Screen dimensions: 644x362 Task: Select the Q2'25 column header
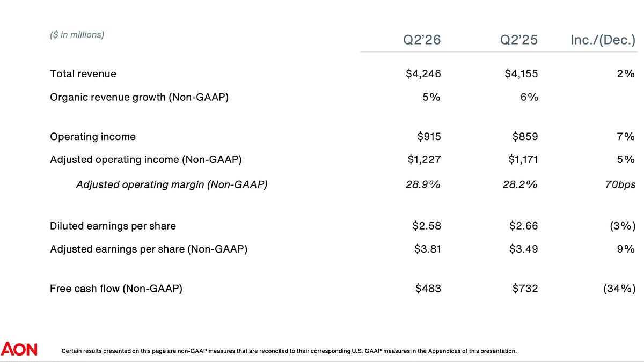[x=518, y=40]
